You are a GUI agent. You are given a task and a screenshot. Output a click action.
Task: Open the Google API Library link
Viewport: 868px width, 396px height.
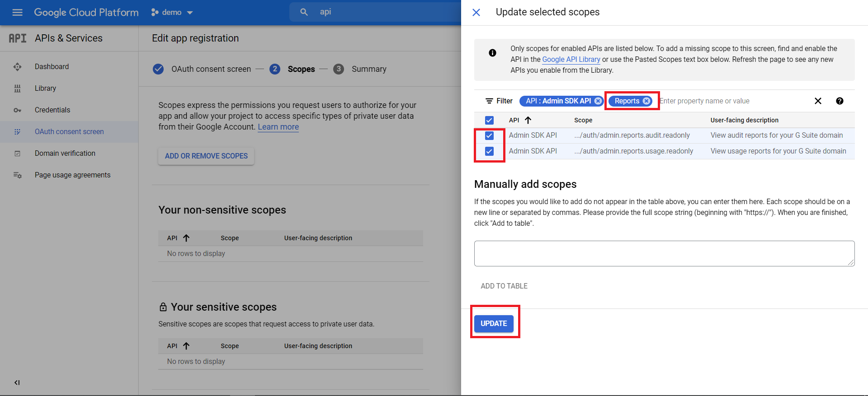coord(571,59)
